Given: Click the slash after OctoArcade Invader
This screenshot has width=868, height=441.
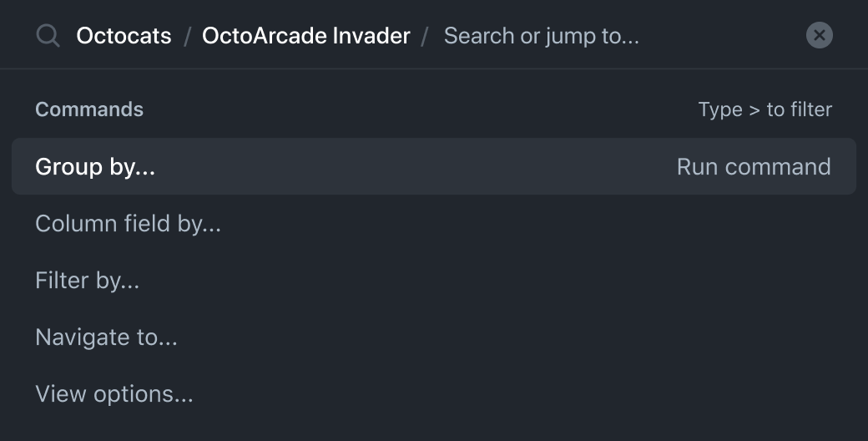Looking at the screenshot, I should 425,37.
